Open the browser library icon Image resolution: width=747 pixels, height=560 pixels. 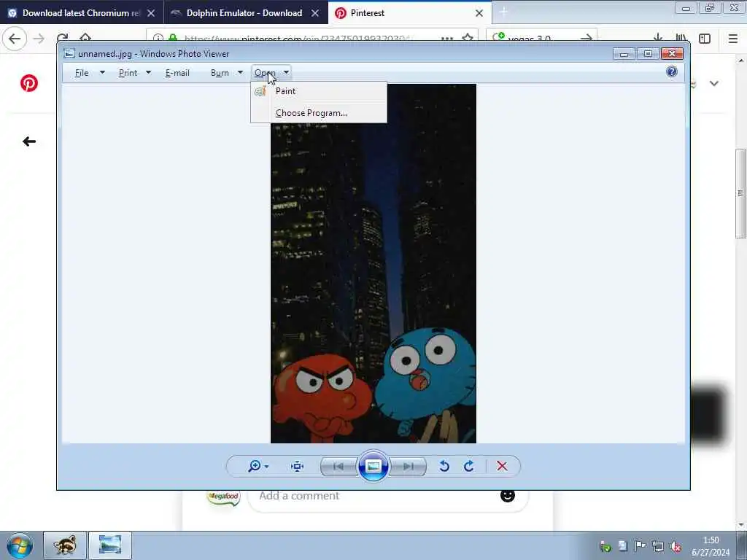click(681, 39)
